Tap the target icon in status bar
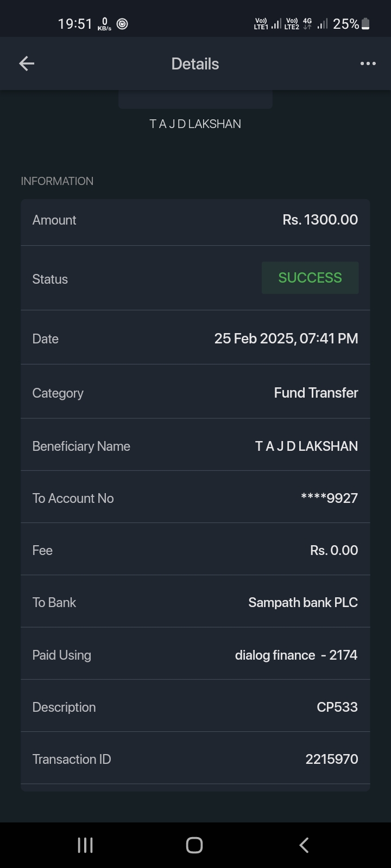Image resolution: width=391 pixels, height=868 pixels. coord(123,24)
